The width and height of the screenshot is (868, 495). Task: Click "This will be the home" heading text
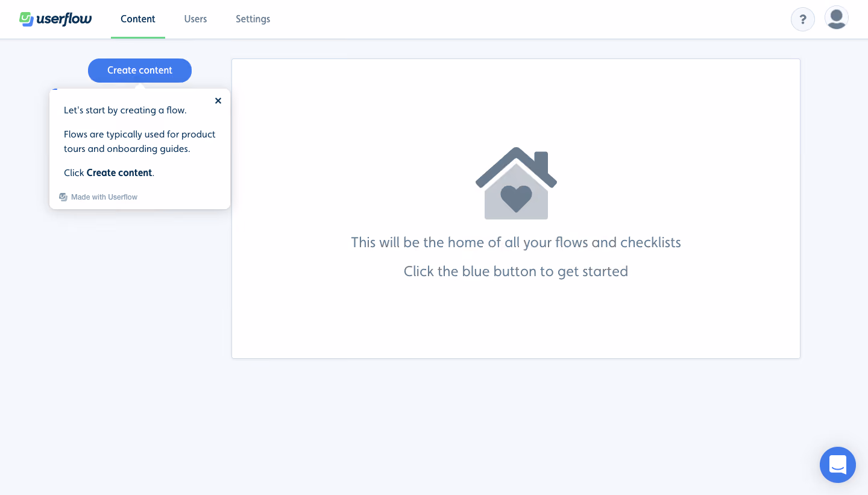coord(516,242)
